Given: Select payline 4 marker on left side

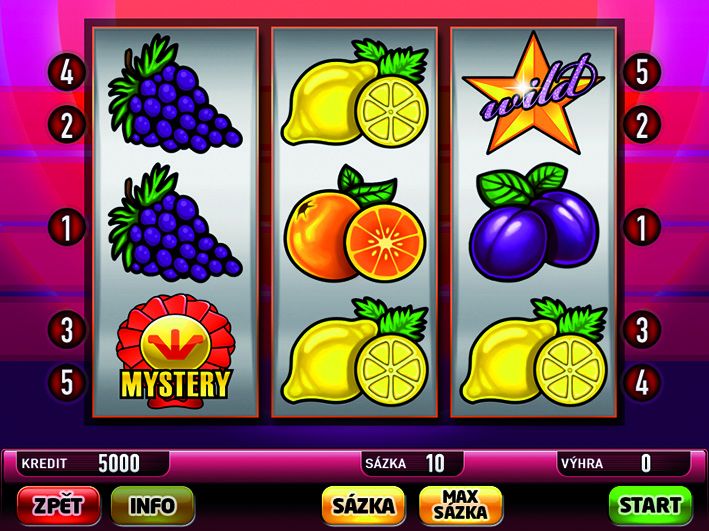Looking at the screenshot, I should [x=66, y=72].
